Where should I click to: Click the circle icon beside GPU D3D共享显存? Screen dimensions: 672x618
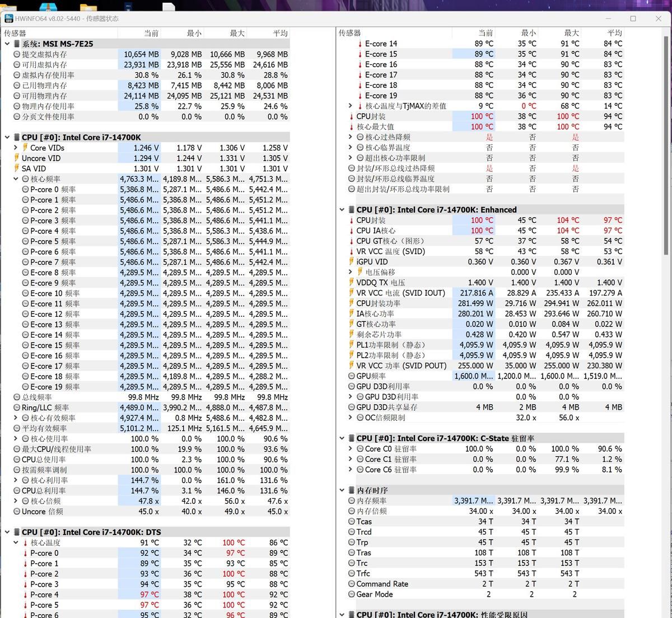(352, 408)
